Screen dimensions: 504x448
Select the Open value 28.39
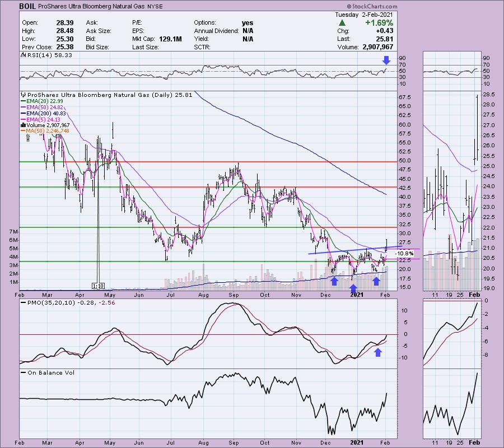pyautogui.click(x=65, y=23)
